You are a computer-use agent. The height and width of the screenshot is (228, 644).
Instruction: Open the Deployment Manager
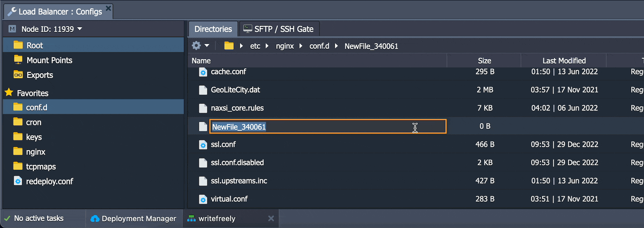(134, 218)
